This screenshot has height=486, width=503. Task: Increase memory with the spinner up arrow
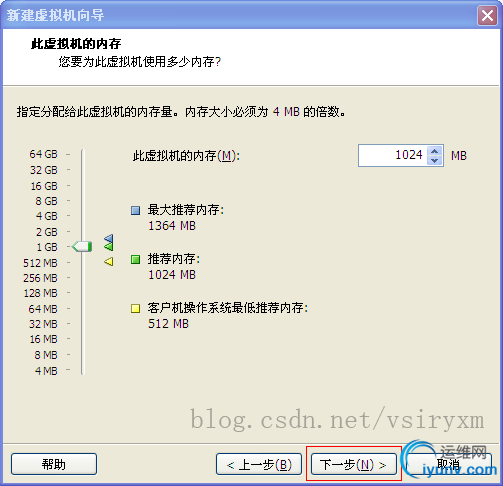434,151
